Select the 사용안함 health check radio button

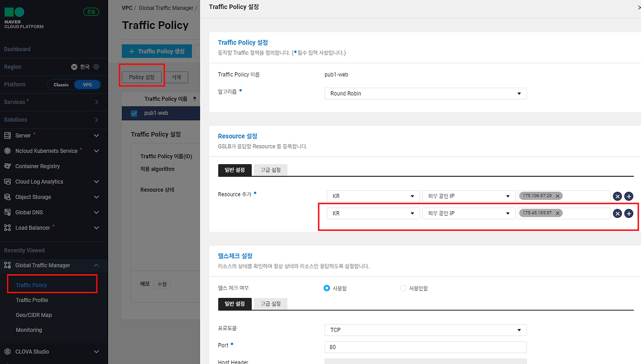[403, 288]
